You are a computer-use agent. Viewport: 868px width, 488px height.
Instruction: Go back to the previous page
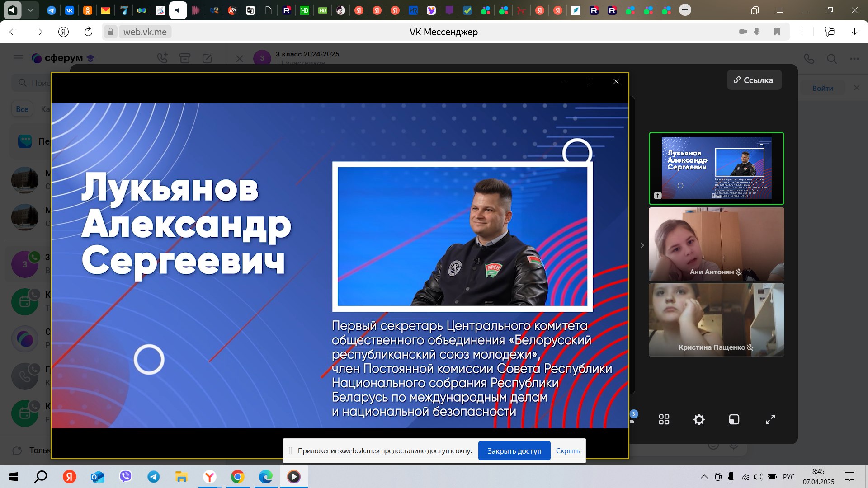pos(14,32)
